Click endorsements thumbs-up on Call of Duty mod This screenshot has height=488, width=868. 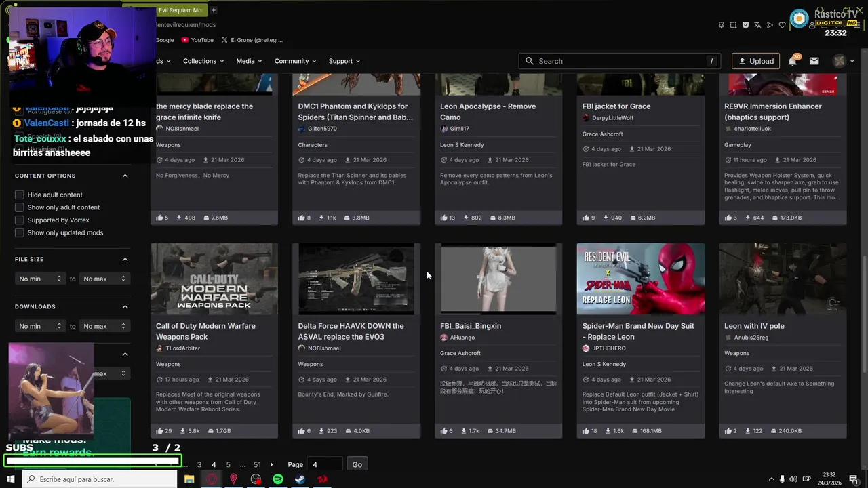tap(159, 431)
